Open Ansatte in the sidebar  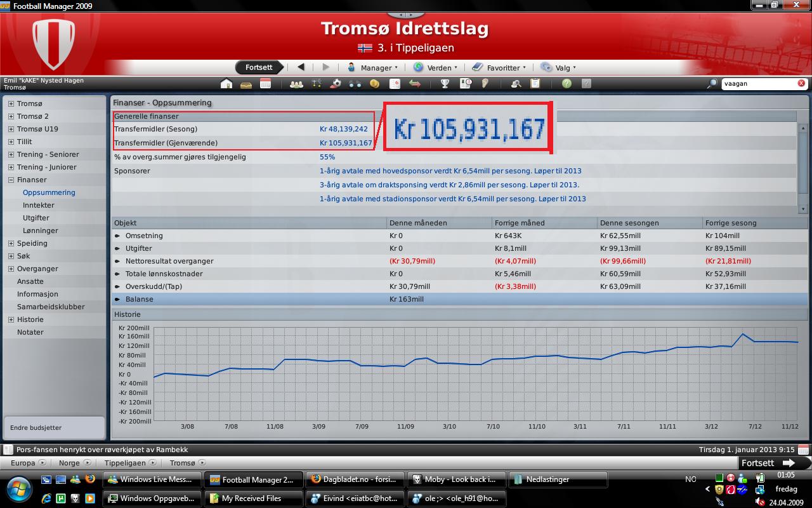(30, 281)
